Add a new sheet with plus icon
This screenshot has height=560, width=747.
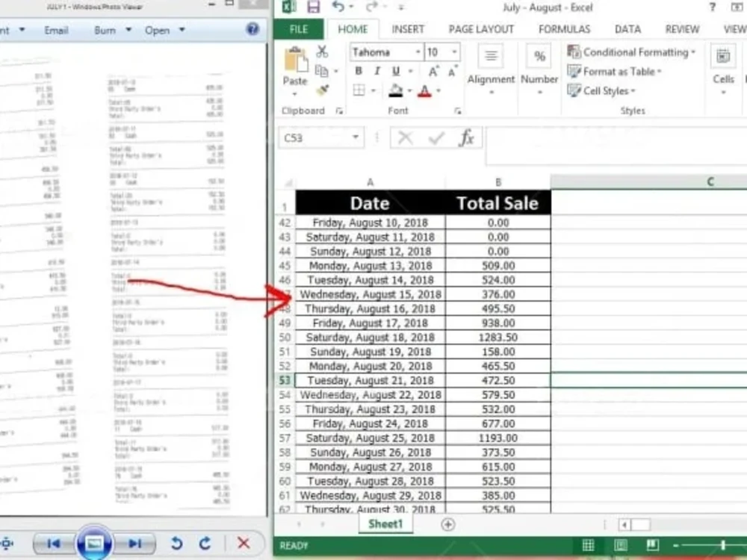(x=447, y=525)
